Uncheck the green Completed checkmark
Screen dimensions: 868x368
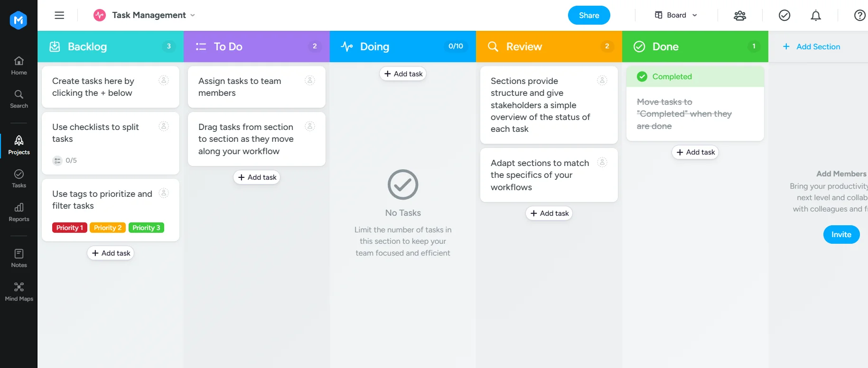click(642, 76)
